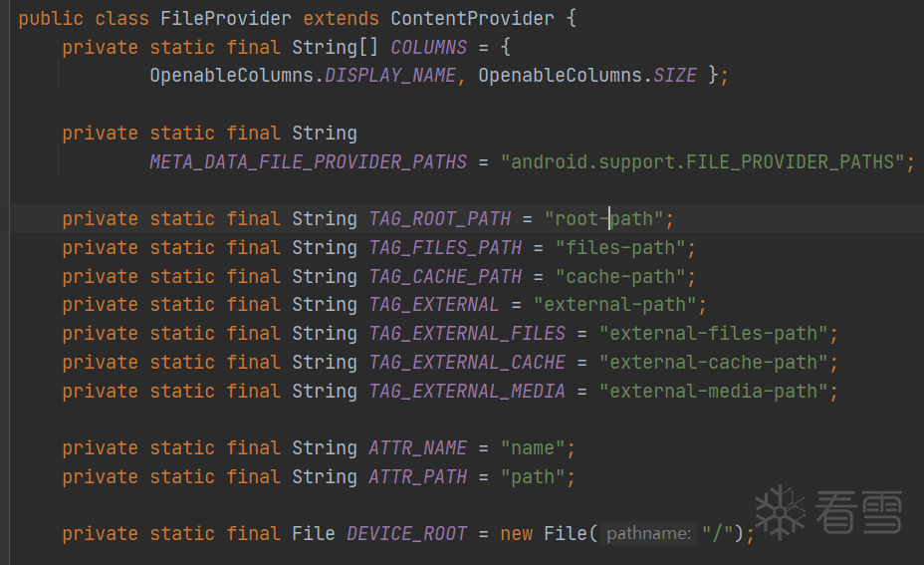Click the ATTR_NAME constant
Screen dimensions: 924x565
[418, 448]
